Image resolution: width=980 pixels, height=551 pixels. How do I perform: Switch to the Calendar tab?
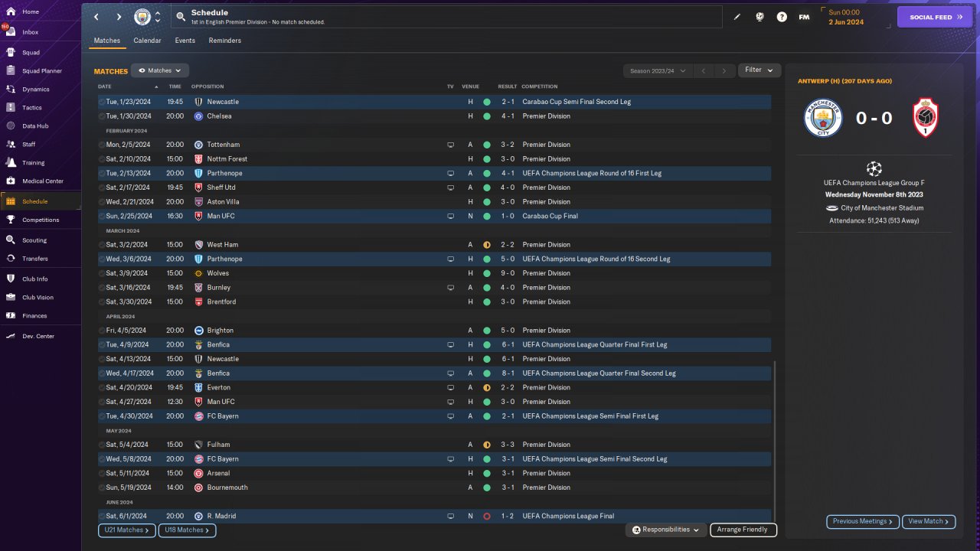click(x=147, y=41)
